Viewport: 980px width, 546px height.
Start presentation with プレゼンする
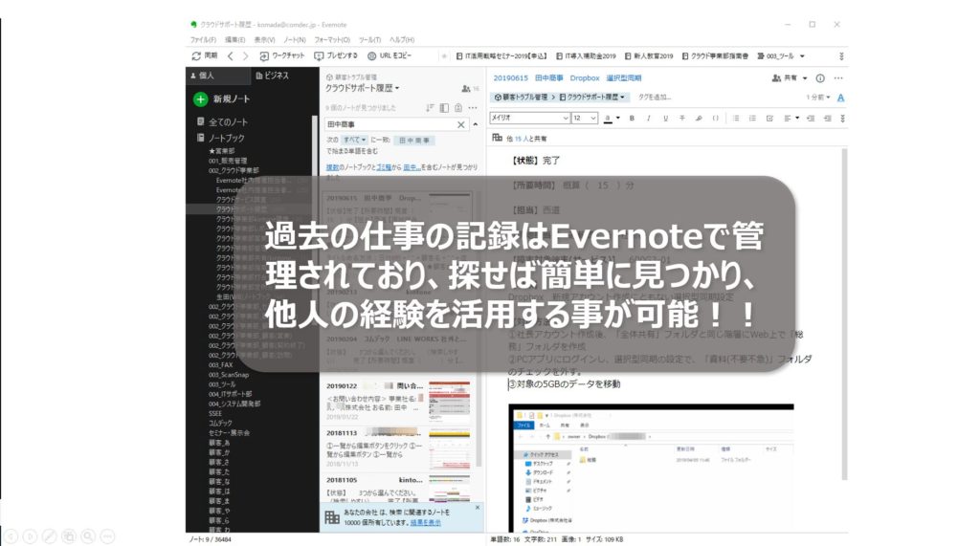point(336,55)
